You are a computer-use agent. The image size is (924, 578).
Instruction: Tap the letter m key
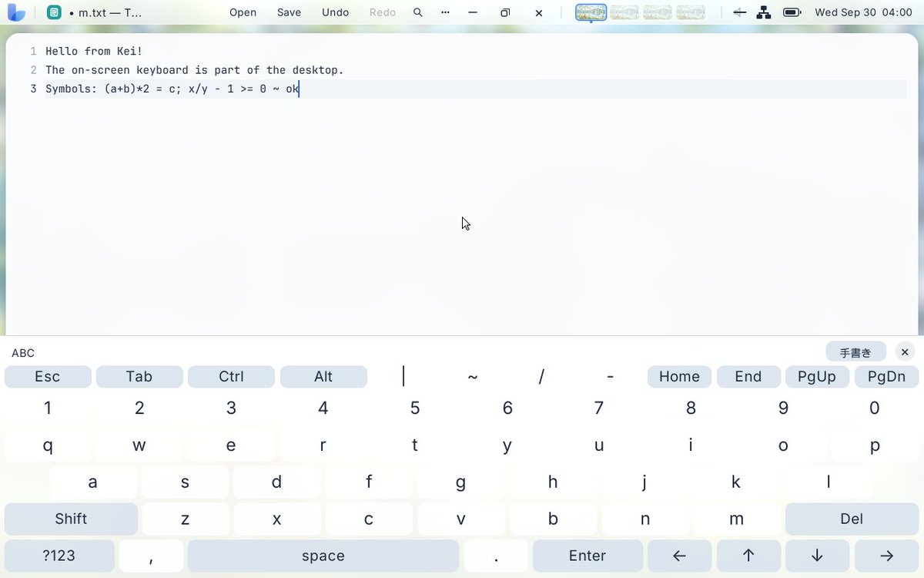pyautogui.click(x=737, y=519)
